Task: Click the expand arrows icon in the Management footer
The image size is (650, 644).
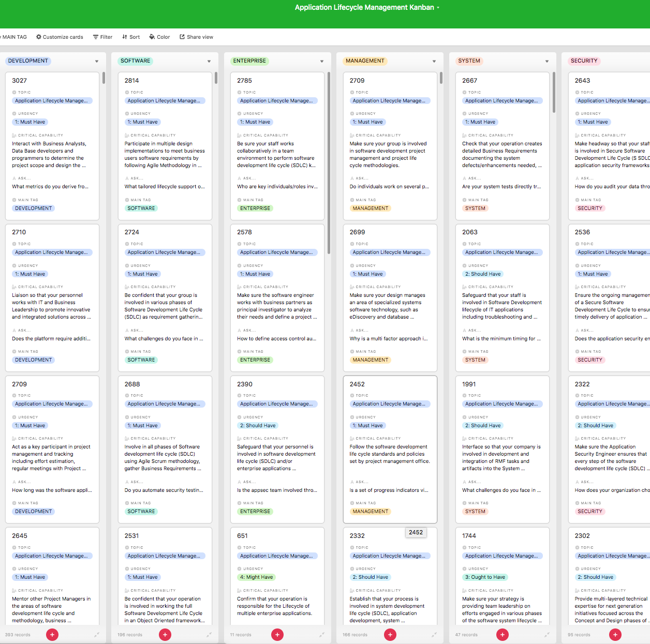Action: coord(434,635)
